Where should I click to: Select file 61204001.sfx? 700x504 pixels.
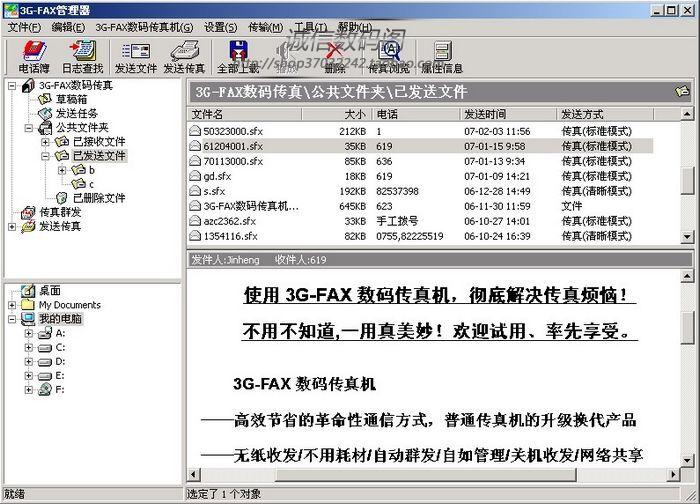(420, 146)
